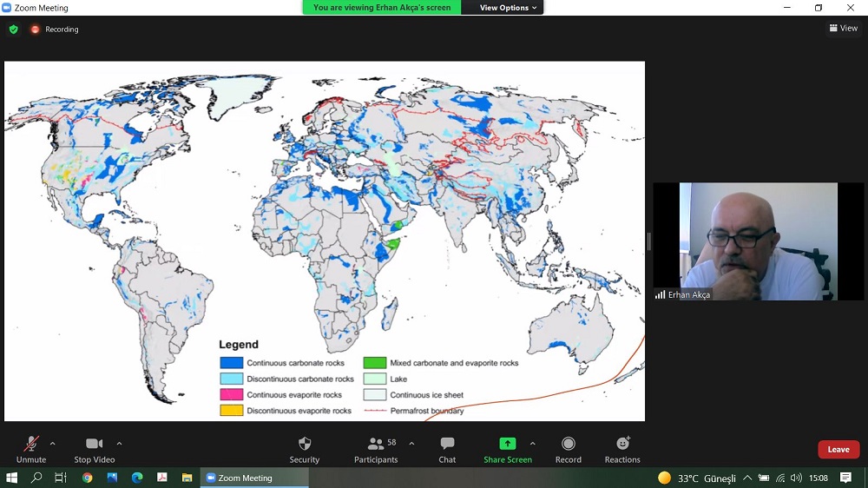This screenshot has height=488, width=868.
Task: Open audio options arrow next to Unmute
Action: (x=53, y=444)
